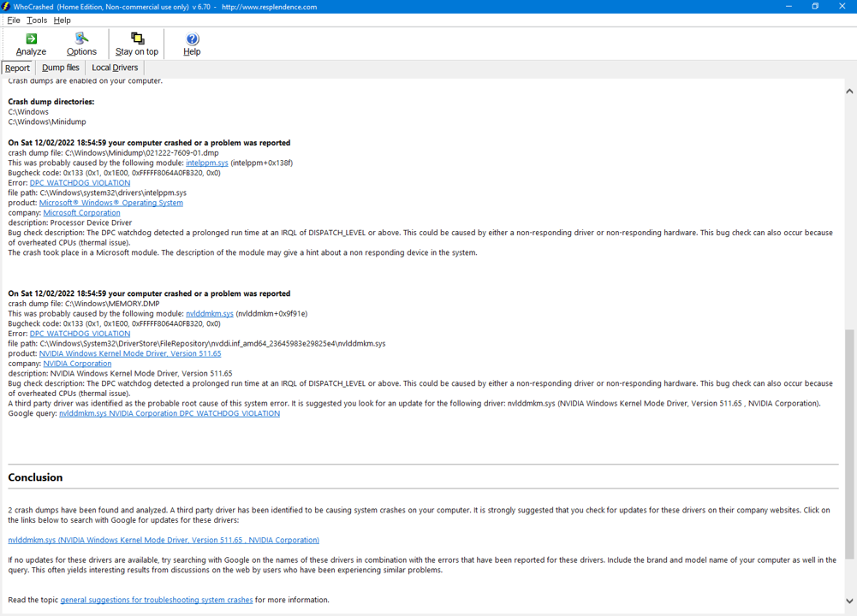Restore down the WhoCrashed window

point(815,7)
